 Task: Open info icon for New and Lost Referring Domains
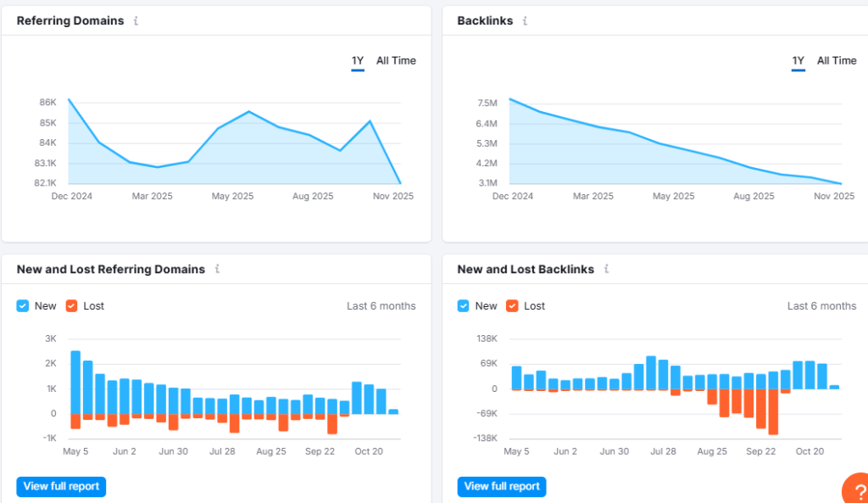[217, 269]
